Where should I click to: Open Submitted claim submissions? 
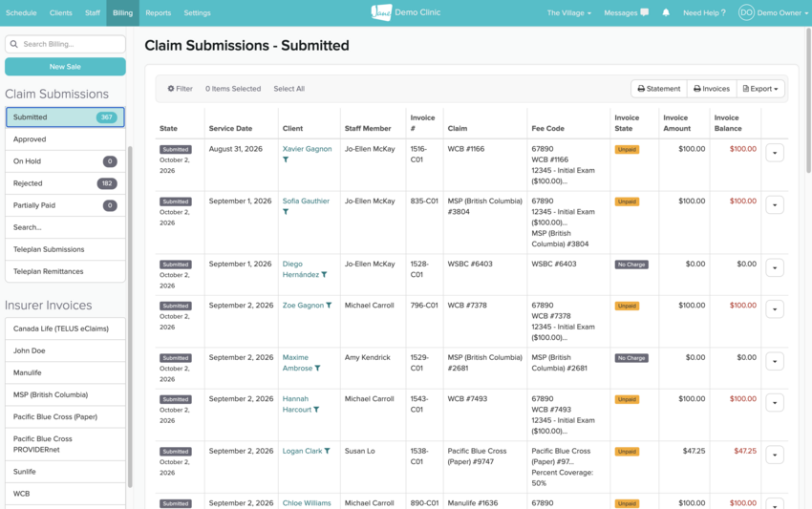[65, 117]
